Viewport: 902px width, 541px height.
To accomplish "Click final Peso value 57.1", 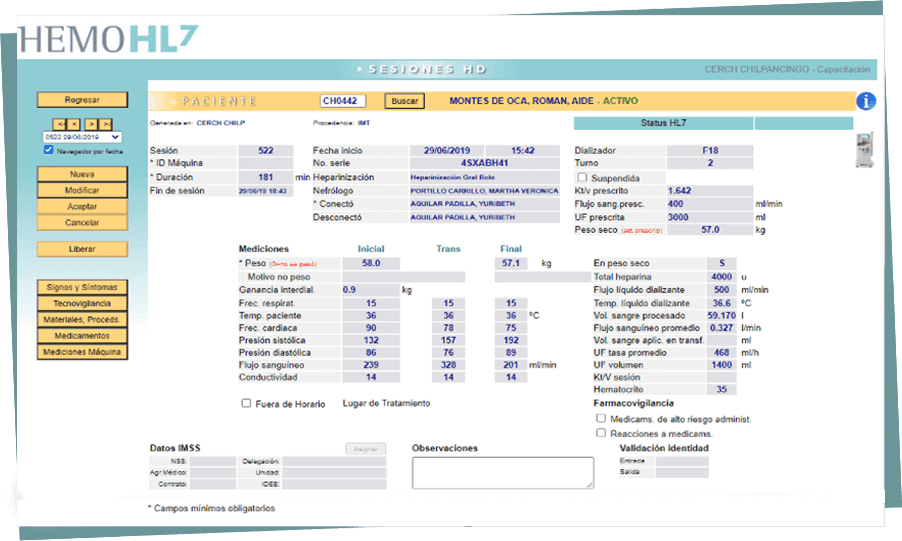I will (511, 263).
